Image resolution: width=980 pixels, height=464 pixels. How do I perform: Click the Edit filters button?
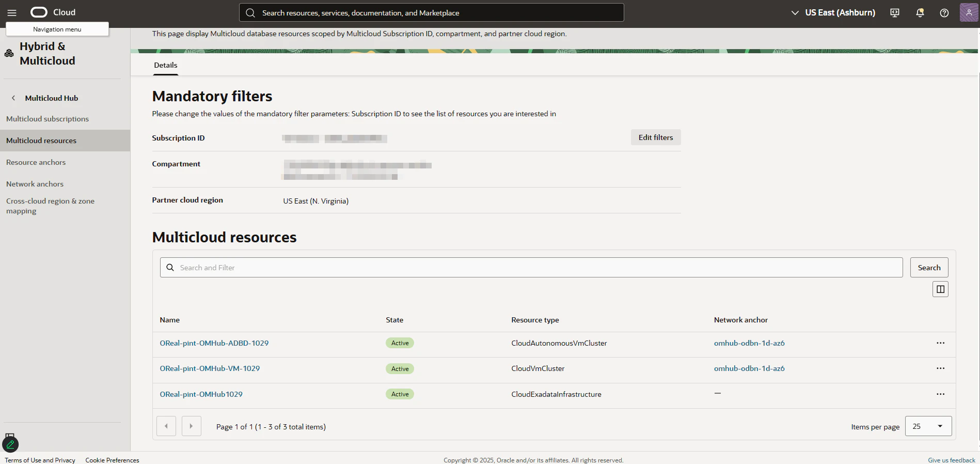pos(656,137)
